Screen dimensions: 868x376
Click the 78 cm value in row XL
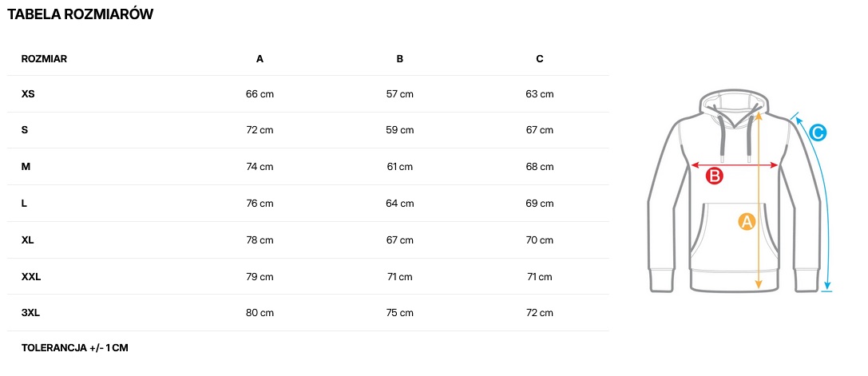(x=260, y=240)
